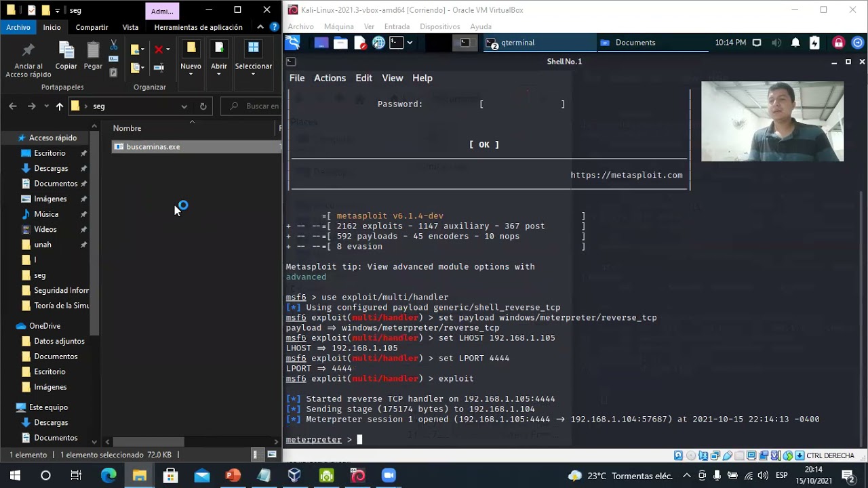
Task: Click red lock screen icon in Kali panel
Action: [x=839, y=43]
